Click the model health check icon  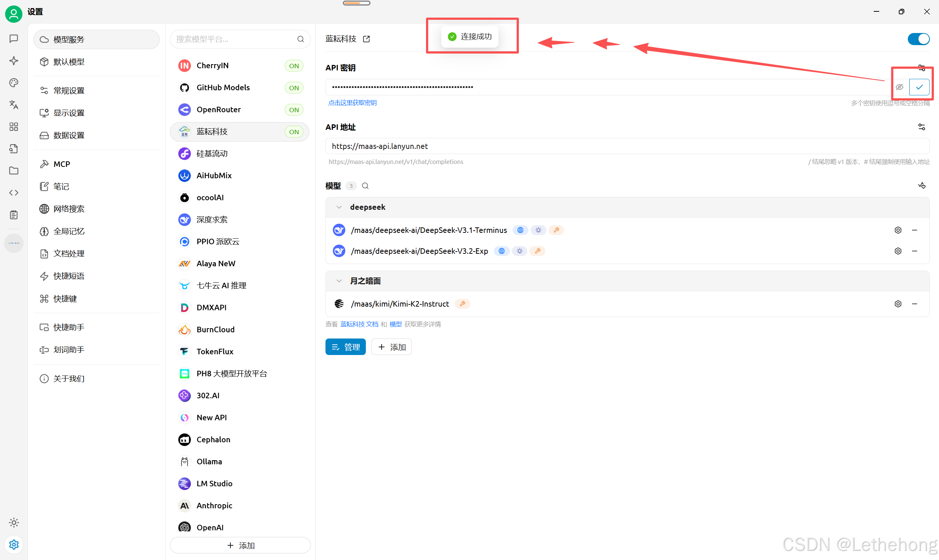[x=921, y=186]
